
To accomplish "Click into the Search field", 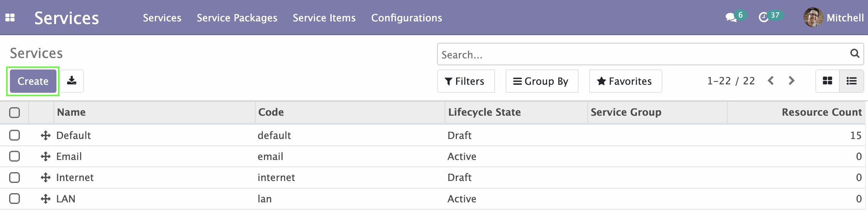I will pyautogui.click(x=645, y=54).
